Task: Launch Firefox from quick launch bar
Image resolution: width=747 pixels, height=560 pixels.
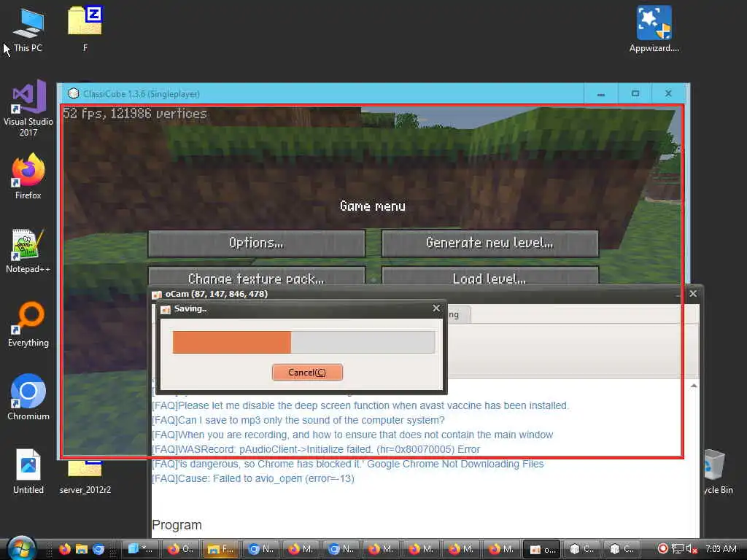Action: point(64,549)
